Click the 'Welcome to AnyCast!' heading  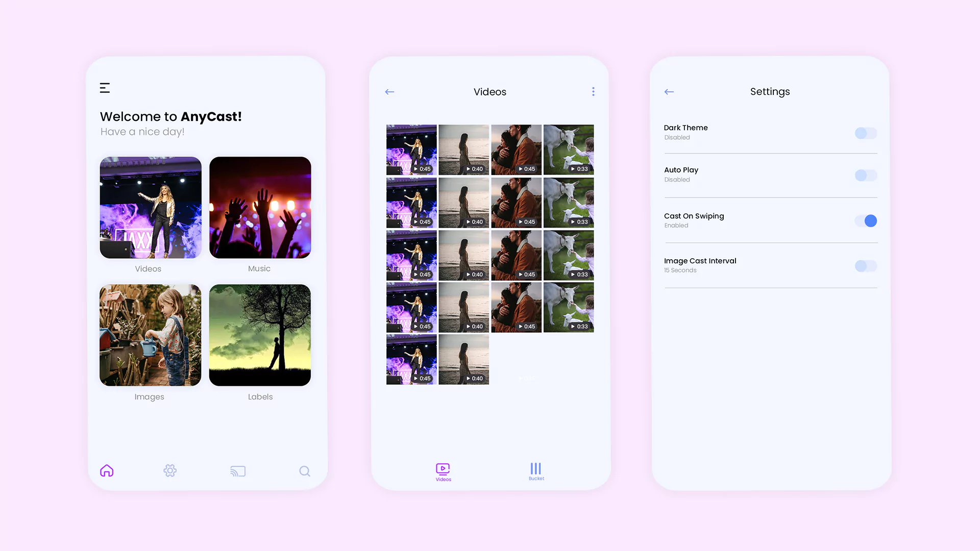[x=170, y=116]
